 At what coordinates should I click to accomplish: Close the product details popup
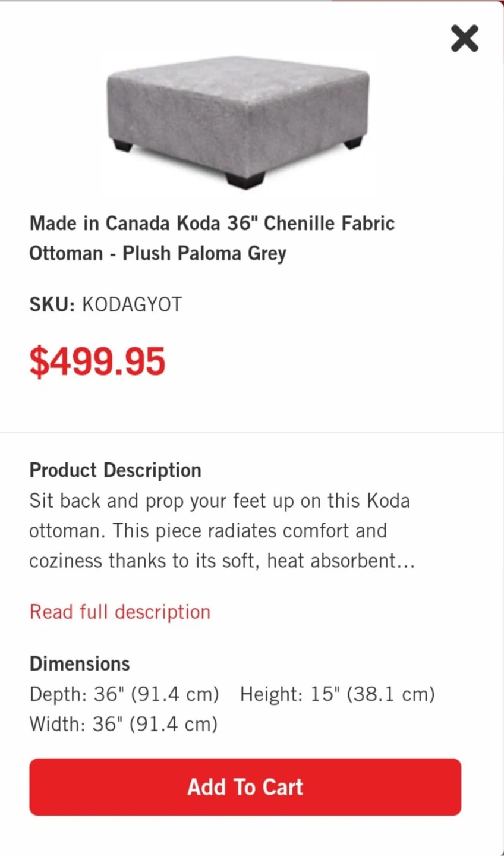click(464, 39)
